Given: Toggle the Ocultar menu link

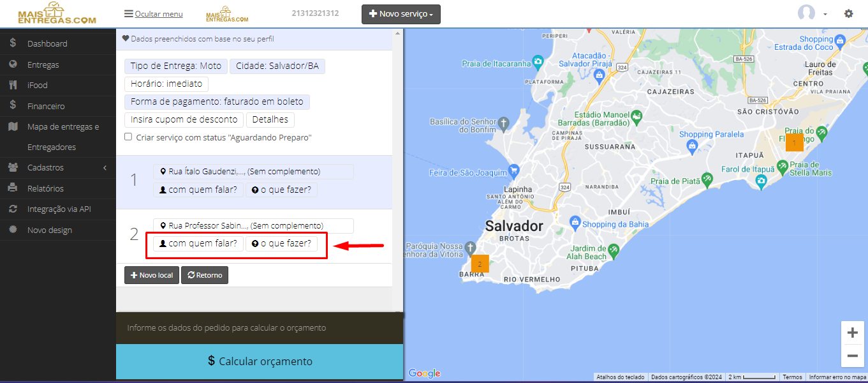Looking at the screenshot, I should pos(154,14).
